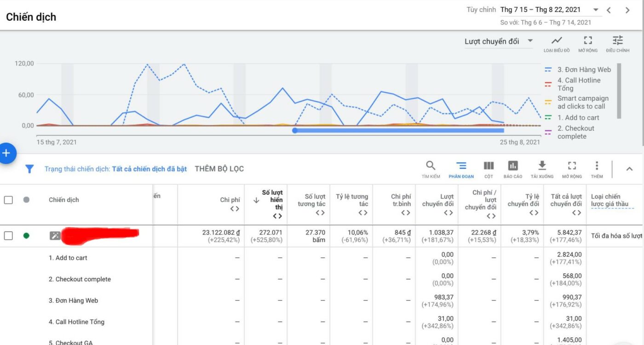Screen dimensions: 644x345
Task: Click the resize arrows under Lượt chuyển đổi
Action: tap(448, 213)
